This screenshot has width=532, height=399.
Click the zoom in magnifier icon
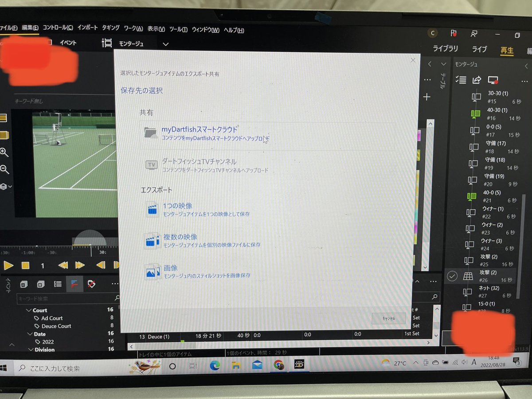coord(4,152)
